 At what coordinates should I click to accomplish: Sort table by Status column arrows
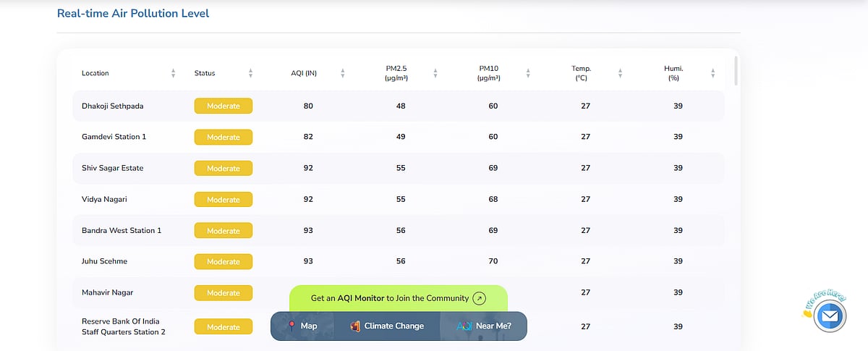click(250, 73)
